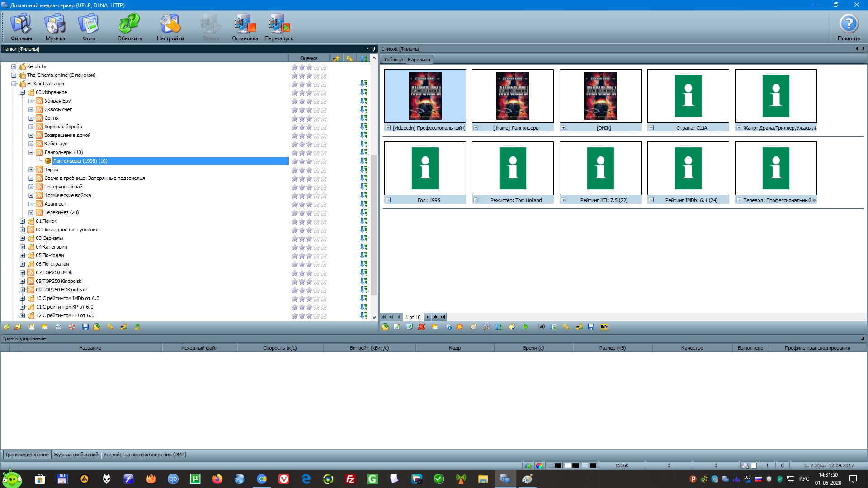Expand the Телекинез (23) folder
The image size is (868, 488).
[31, 212]
